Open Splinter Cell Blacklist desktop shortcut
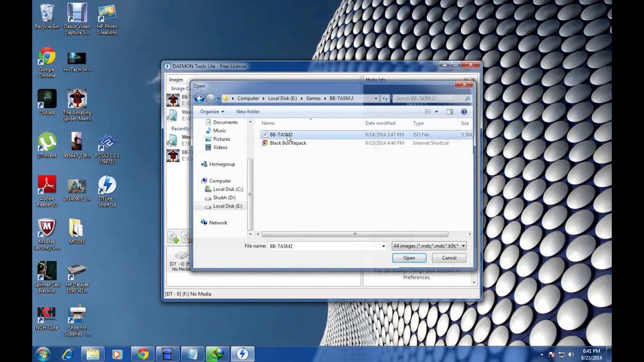The height and width of the screenshot is (362, 644). coord(47,278)
